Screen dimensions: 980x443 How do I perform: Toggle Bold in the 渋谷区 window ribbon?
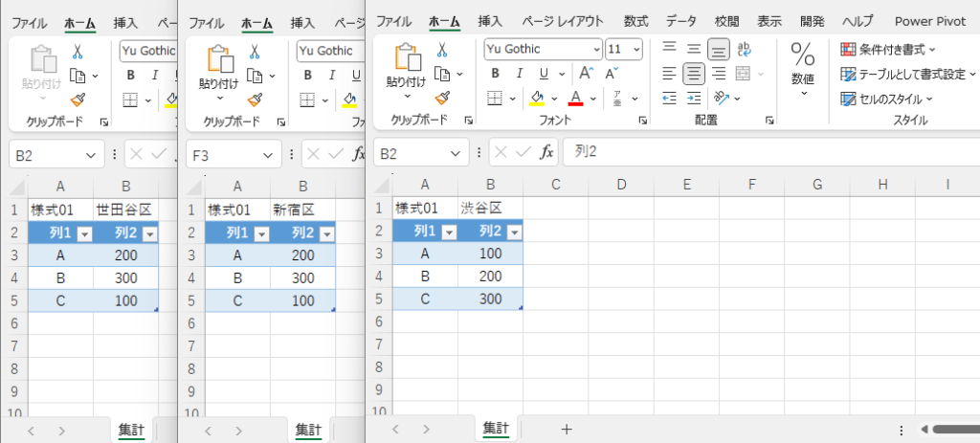coord(495,74)
